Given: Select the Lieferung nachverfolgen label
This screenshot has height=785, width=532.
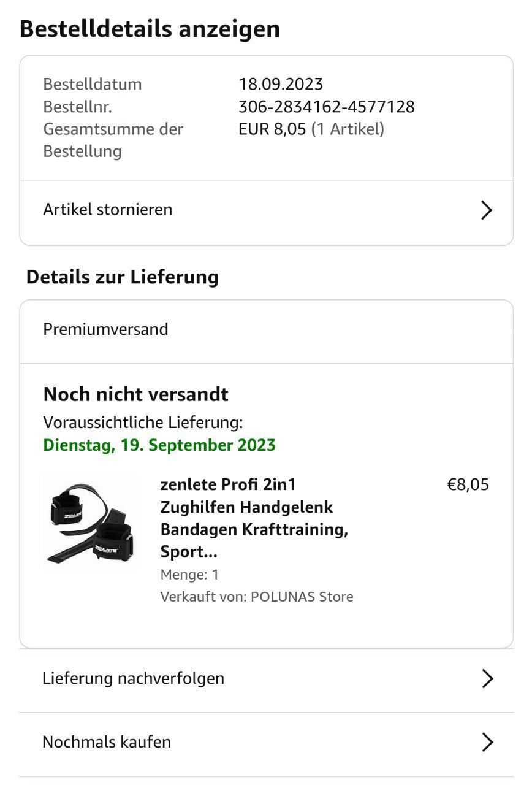Looking at the screenshot, I should 133,678.
